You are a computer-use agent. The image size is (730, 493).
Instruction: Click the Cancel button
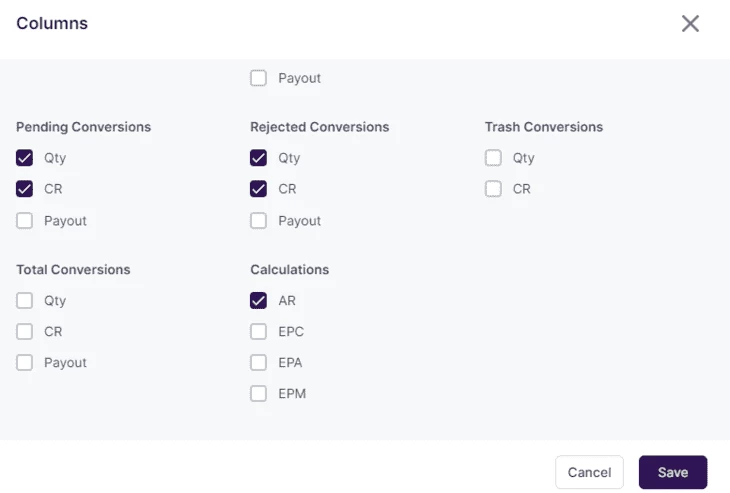[589, 472]
